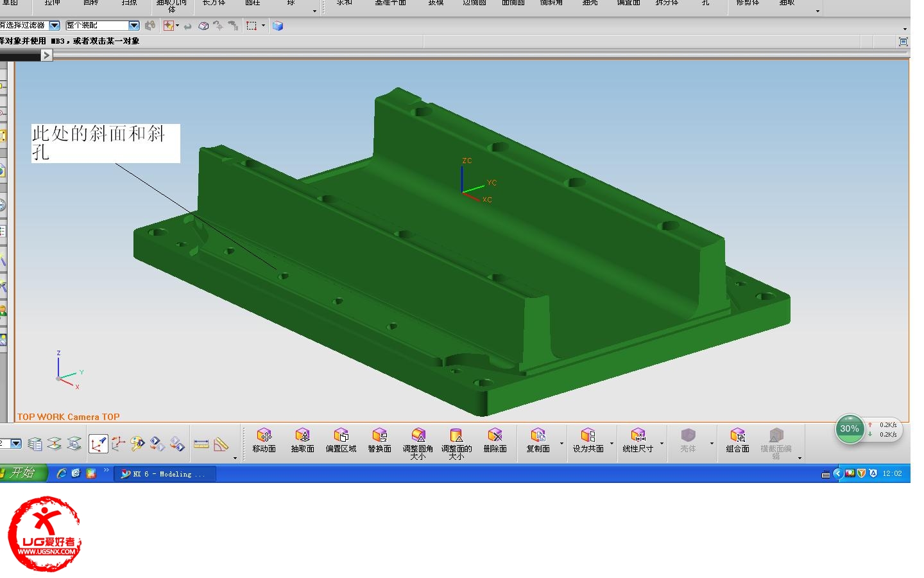Click the 边倒圆 (Edge Blend) toolbar label

[x=474, y=3]
